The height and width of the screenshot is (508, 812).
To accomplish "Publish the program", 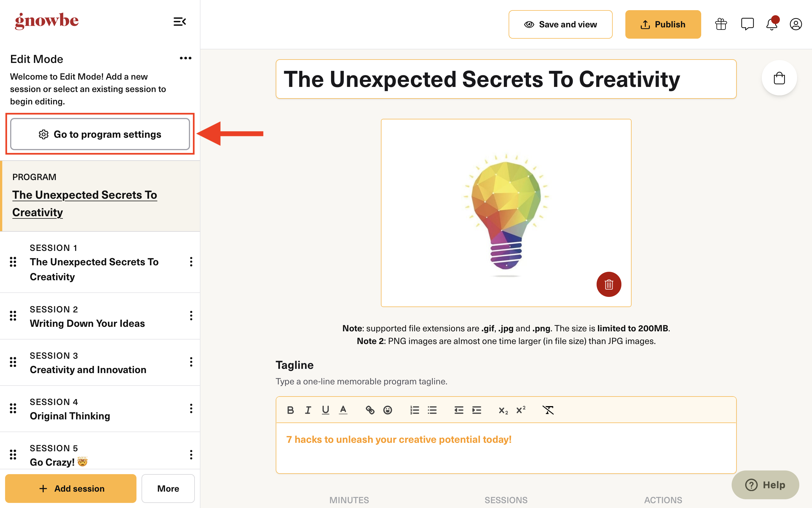I will [x=663, y=25].
